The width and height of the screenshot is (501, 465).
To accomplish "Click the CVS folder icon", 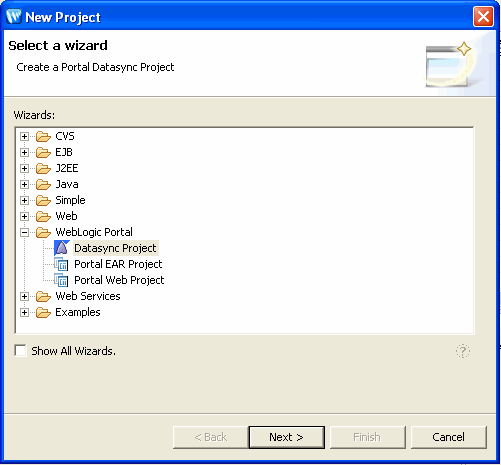I will tap(43, 136).
